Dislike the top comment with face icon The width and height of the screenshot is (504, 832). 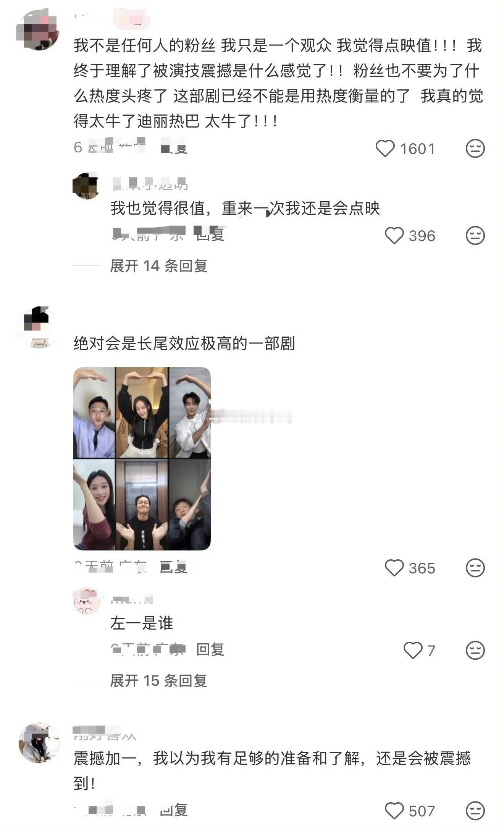tap(475, 149)
